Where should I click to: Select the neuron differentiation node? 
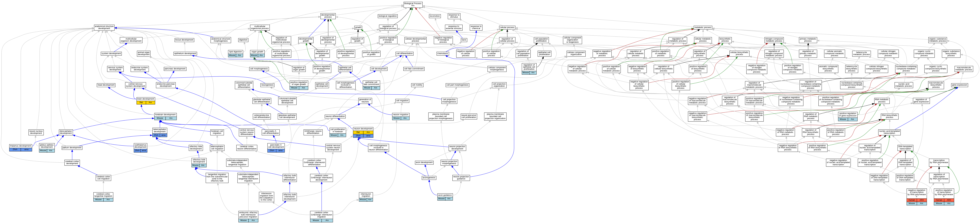pos(335,117)
